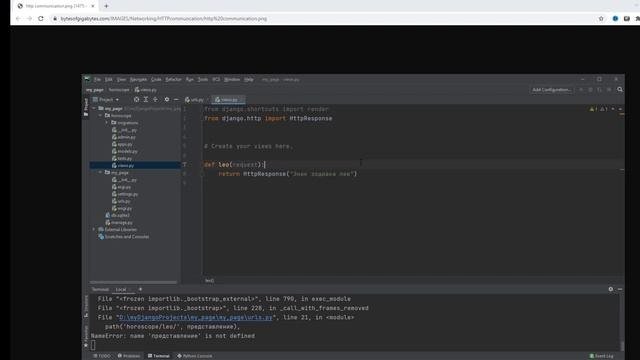The width and height of the screenshot is (640, 360).
Task: Select tests.py in the project tree
Action: 122,158
